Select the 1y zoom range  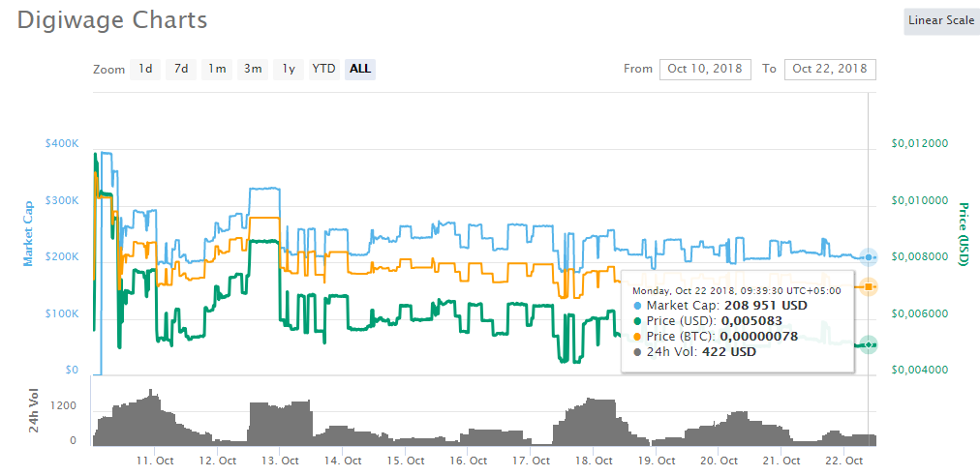pos(289,69)
